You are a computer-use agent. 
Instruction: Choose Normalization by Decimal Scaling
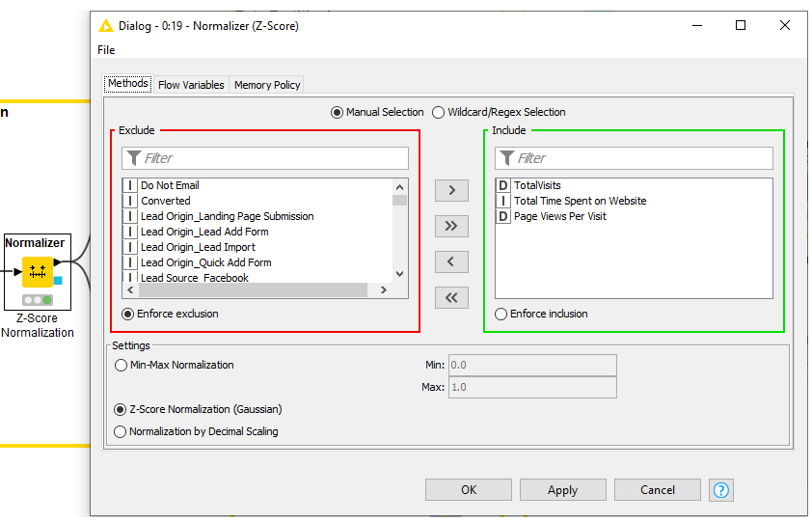(x=121, y=431)
